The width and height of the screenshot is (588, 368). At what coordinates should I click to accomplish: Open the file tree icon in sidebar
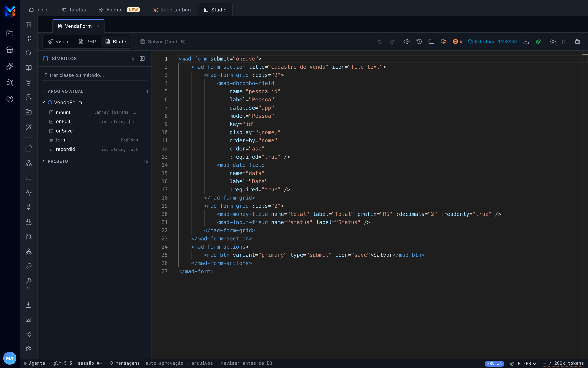point(29,38)
